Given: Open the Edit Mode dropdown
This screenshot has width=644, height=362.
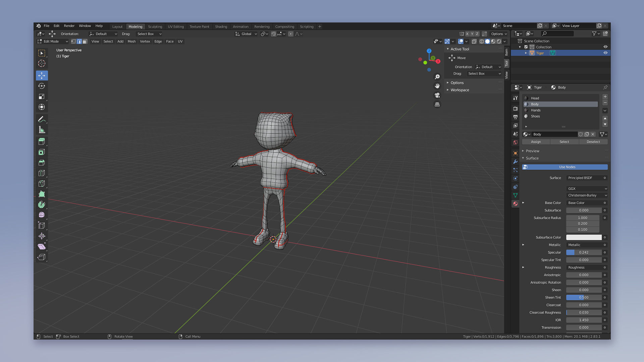Looking at the screenshot, I should [x=53, y=42].
